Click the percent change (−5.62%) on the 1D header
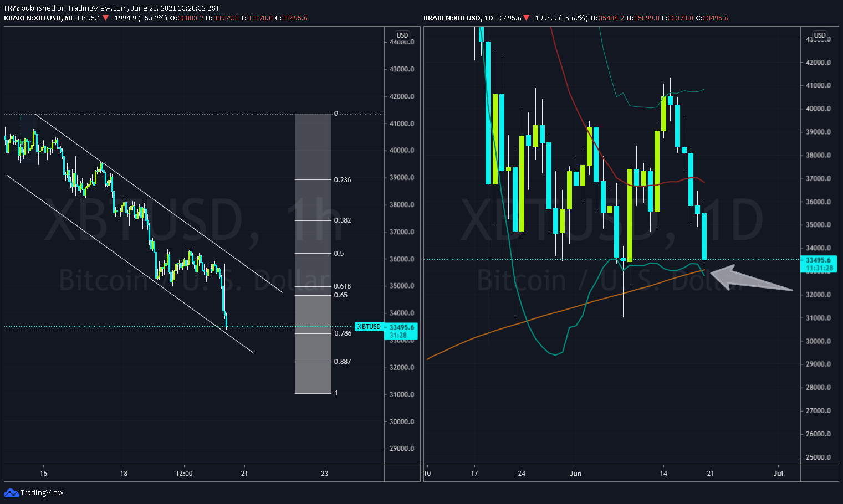The width and height of the screenshot is (843, 504). point(572,18)
